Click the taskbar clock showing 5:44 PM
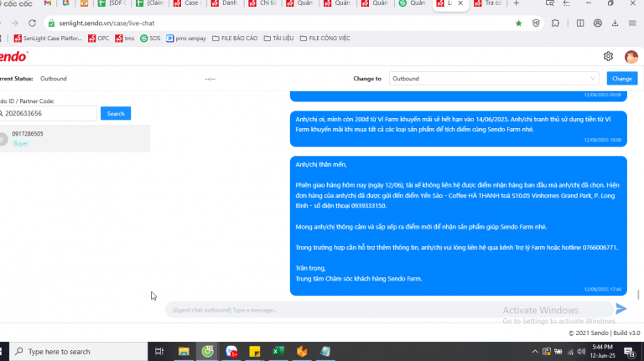644x361 pixels. click(x=604, y=352)
